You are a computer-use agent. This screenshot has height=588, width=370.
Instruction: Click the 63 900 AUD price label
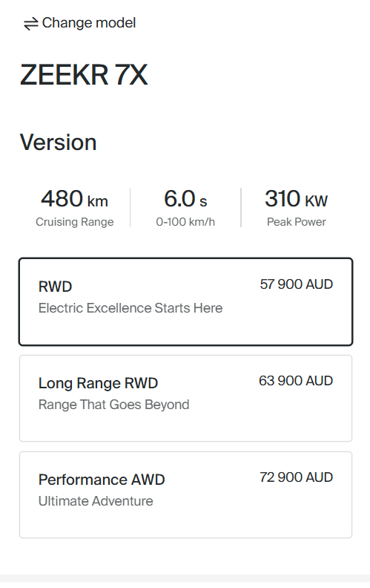tap(296, 381)
